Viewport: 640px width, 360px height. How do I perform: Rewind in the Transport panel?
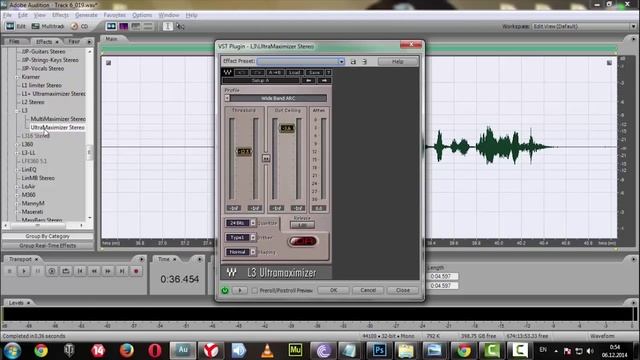pyautogui.click(x=94, y=271)
